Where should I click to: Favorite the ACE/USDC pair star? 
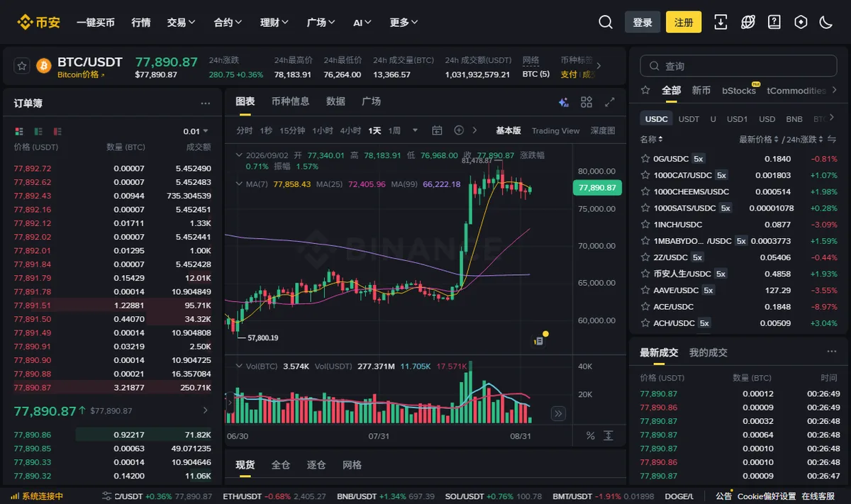645,307
